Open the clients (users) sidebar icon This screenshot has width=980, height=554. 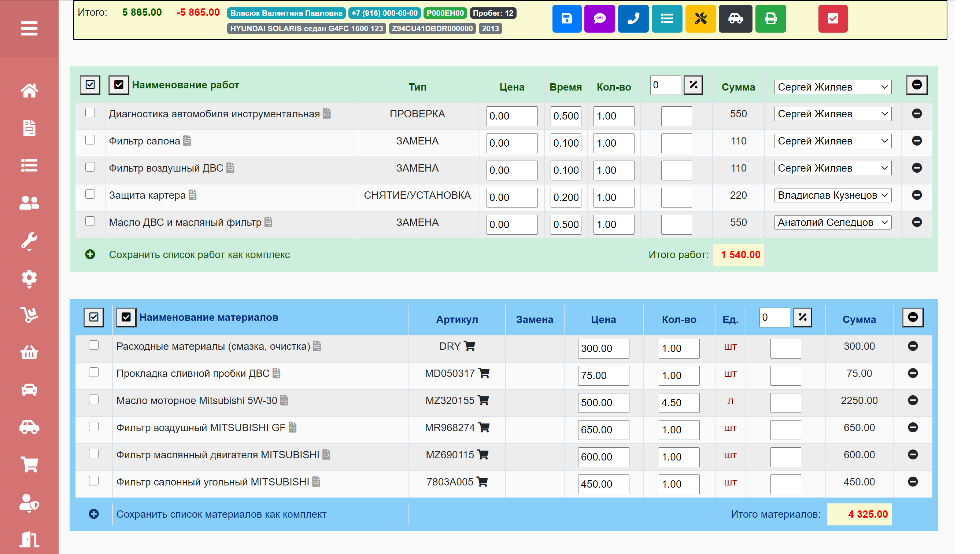(29, 202)
